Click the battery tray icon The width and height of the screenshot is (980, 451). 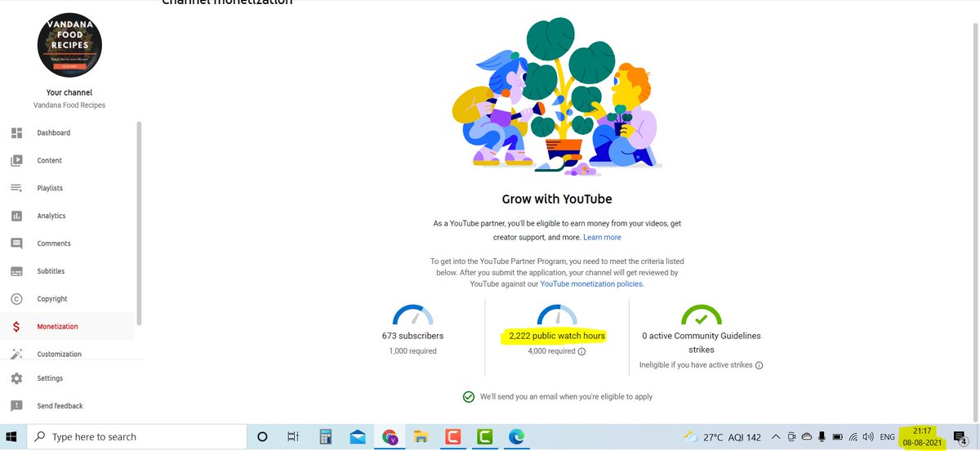836,437
